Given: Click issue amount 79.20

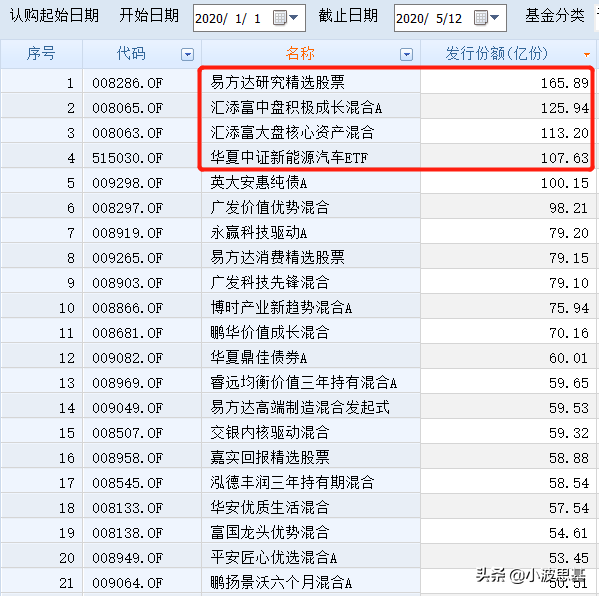Looking at the screenshot, I should [569, 233].
